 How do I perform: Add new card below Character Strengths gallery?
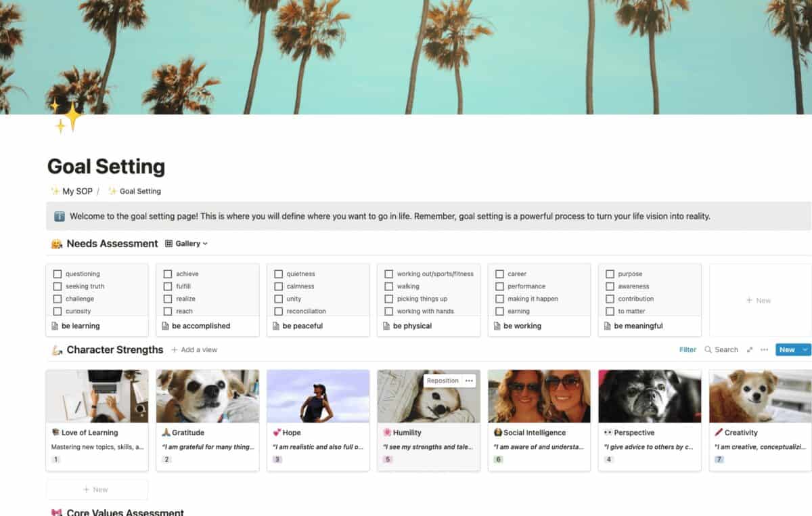click(97, 490)
